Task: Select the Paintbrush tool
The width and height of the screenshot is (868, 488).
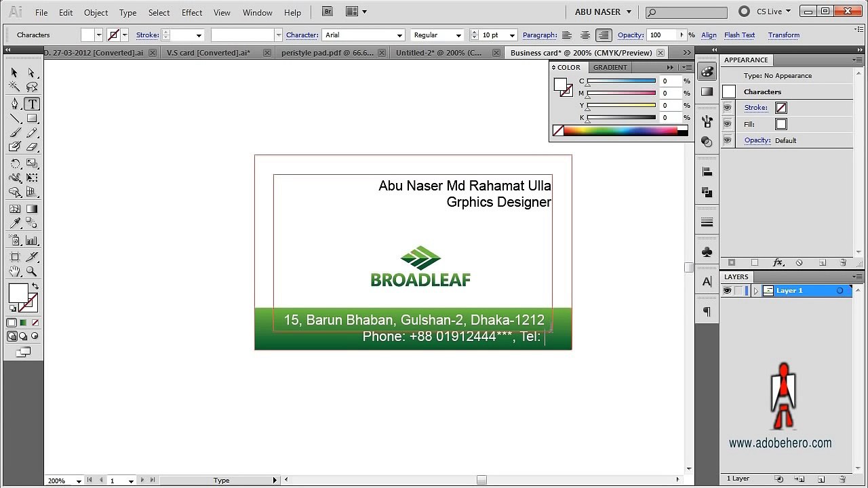Action: point(14,133)
